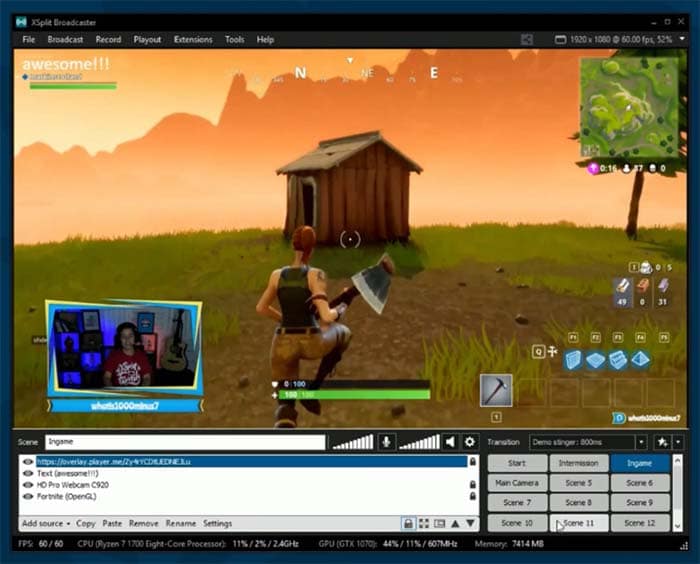The width and height of the screenshot is (700, 564).
Task: Click the share icon in menu bar
Action: tap(527, 40)
